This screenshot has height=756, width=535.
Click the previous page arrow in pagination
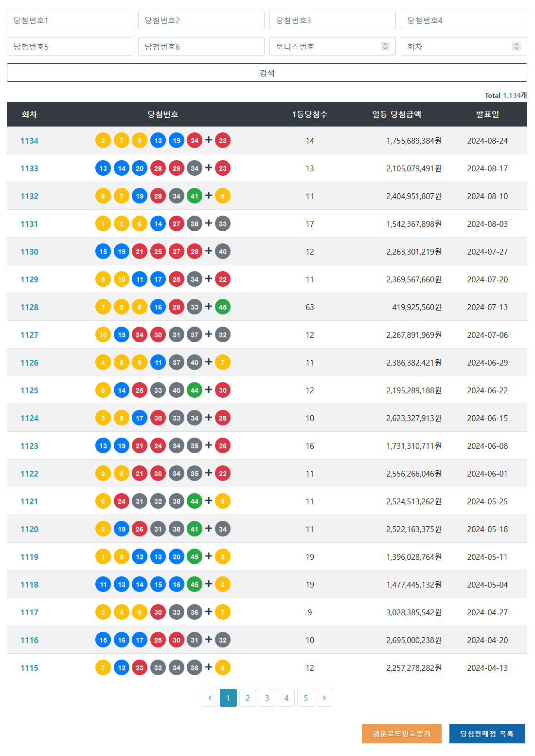coord(210,698)
